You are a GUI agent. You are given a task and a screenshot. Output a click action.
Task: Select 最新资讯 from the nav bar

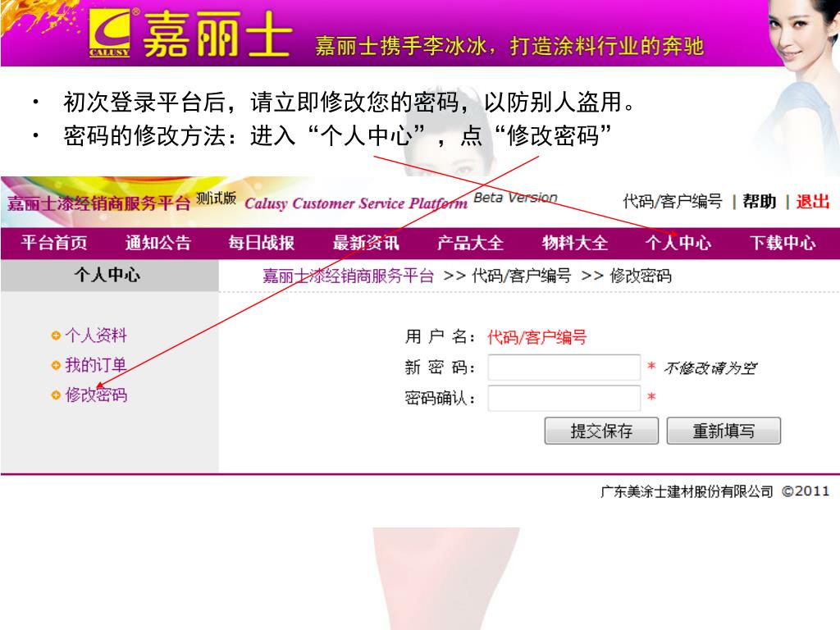[x=366, y=243]
